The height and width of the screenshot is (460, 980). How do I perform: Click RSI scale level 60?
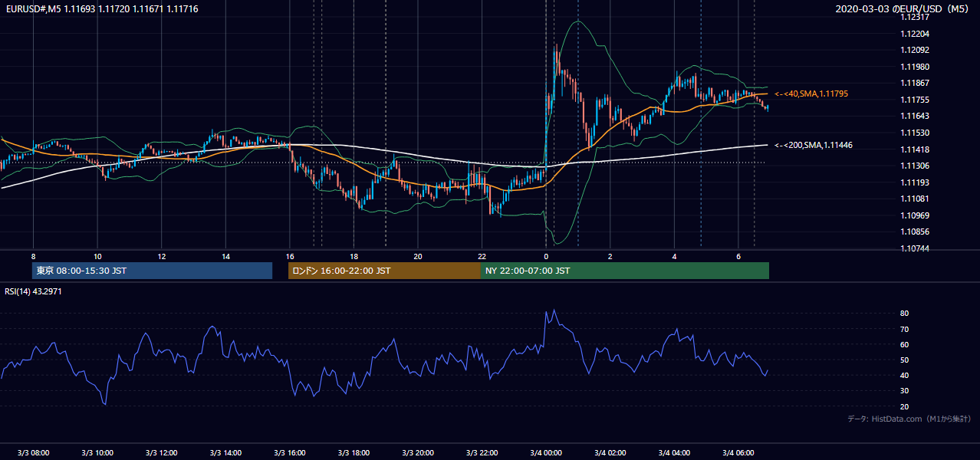coord(905,344)
